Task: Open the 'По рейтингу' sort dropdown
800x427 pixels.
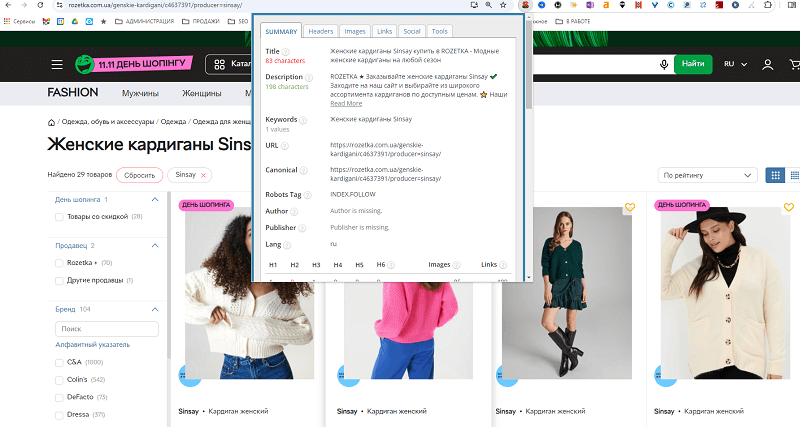Action: (707, 175)
